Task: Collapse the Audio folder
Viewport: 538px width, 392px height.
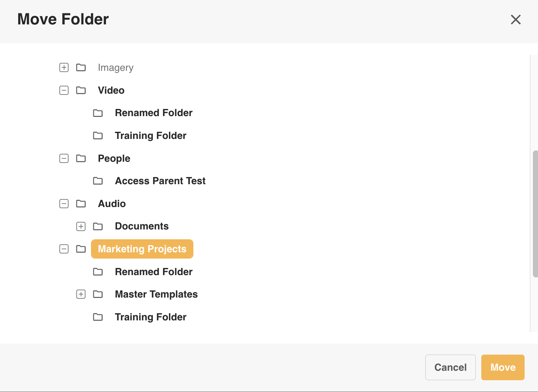Action: pyautogui.click(x=64, y=203)
